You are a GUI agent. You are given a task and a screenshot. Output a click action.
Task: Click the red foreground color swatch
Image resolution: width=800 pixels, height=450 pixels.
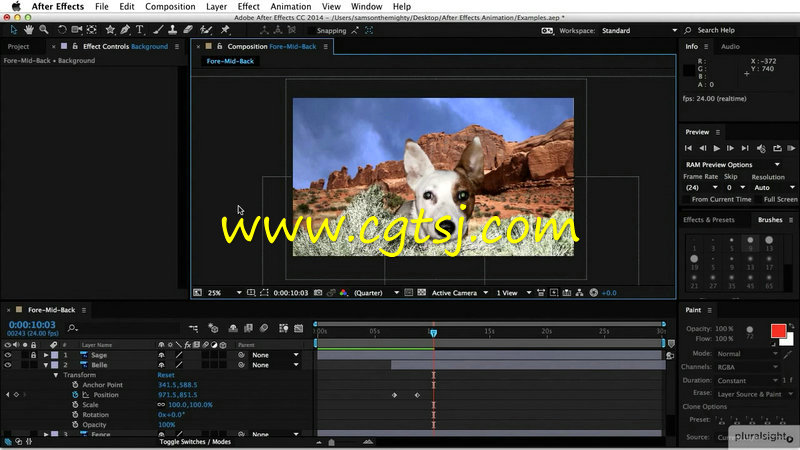778,331
